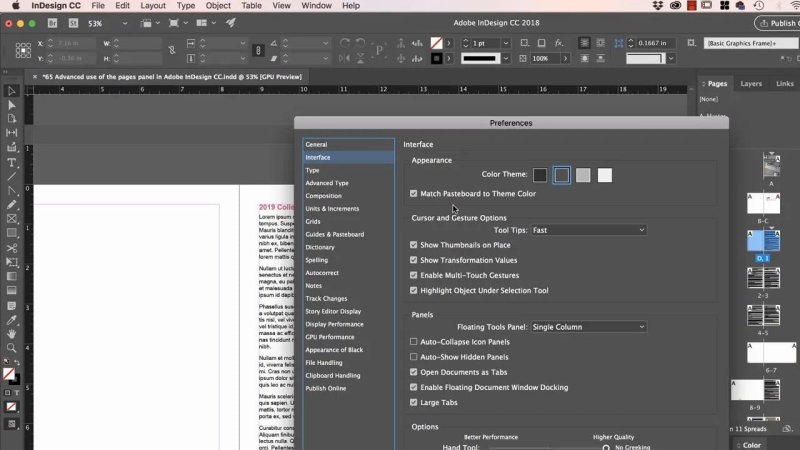This screenshot has height=450, width=800.
Task: Open Dropbox in the menu bar
Action: click(658, 6)
